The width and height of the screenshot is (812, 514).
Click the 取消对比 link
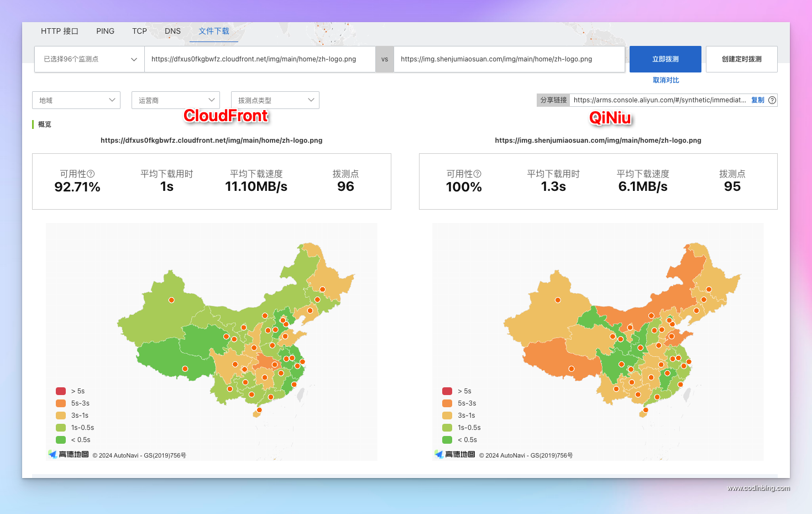point(666,80)
